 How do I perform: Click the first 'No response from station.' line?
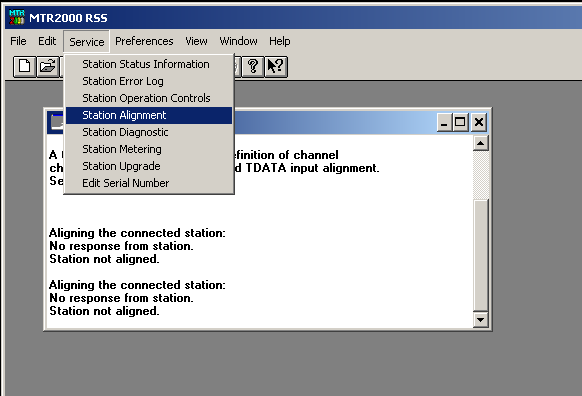121,246
